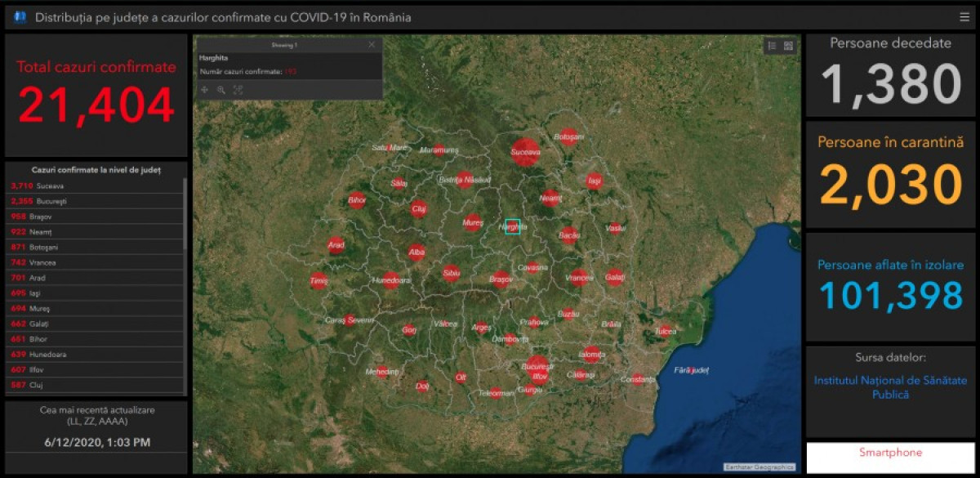Open the map legend list icon
The height and width of the screenshot is (478, 980).
point(772,47)
